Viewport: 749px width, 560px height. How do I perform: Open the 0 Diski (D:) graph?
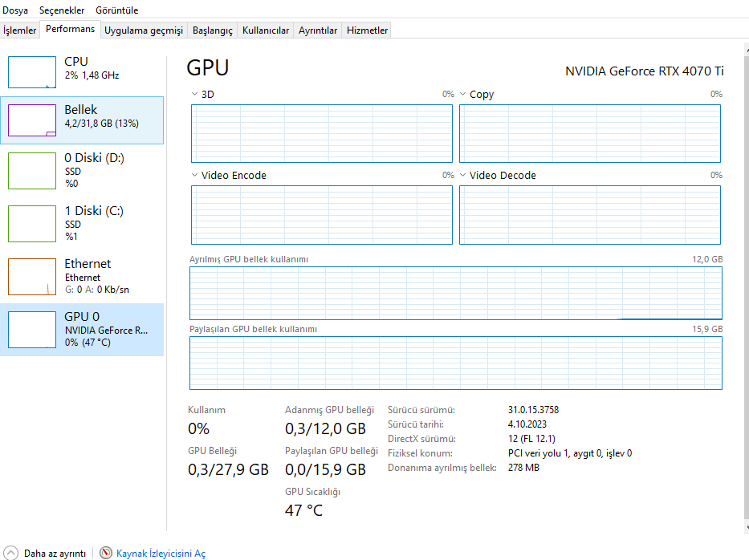(x=32, y=170)
